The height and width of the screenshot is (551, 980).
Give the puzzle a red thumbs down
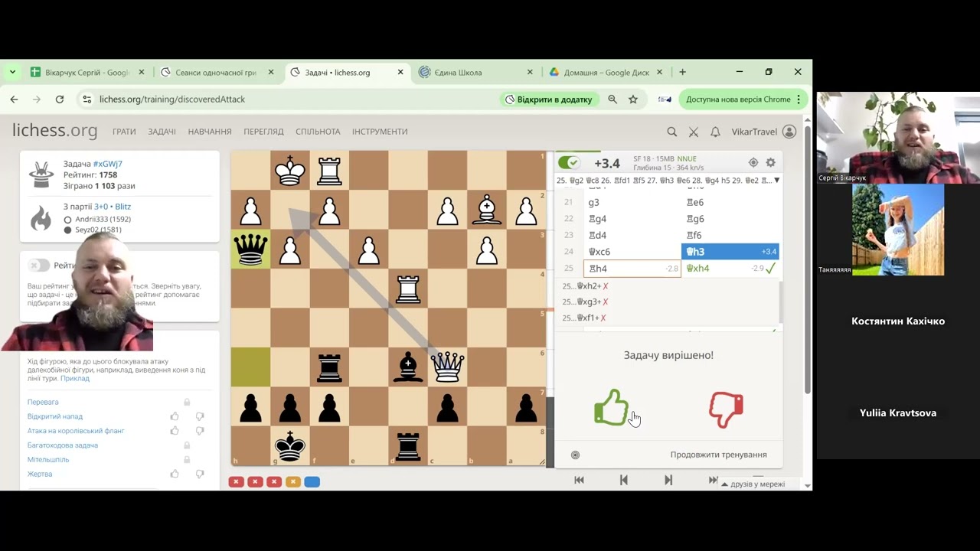(x=726, y=409)
